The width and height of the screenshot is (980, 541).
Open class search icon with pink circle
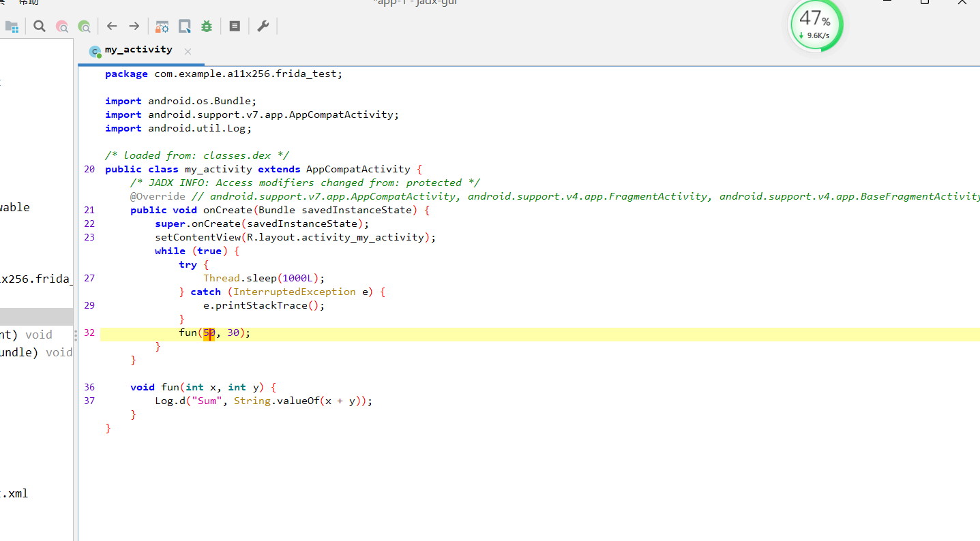click(x=62, y=27)
